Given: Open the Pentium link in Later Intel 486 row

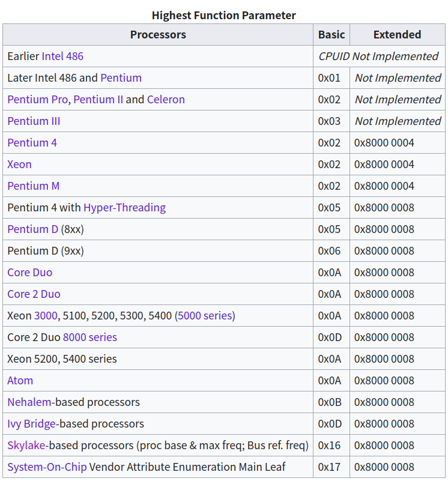Looking at the screenshot, I should pos(121,77).
